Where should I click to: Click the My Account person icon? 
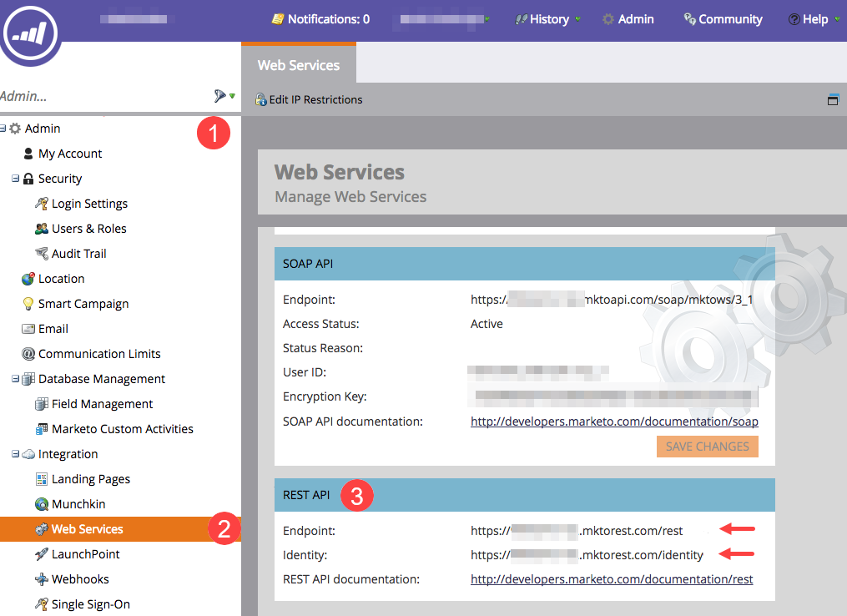click(28, 154)
